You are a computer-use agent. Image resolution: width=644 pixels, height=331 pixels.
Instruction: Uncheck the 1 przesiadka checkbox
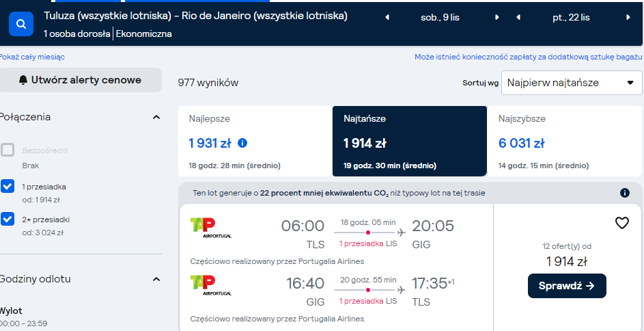(8, 186)
